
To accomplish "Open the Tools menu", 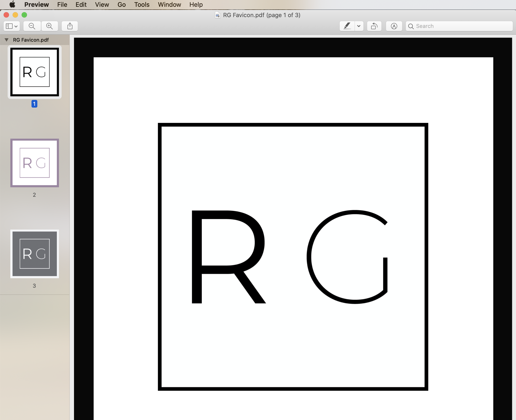I will coord(142,5).
